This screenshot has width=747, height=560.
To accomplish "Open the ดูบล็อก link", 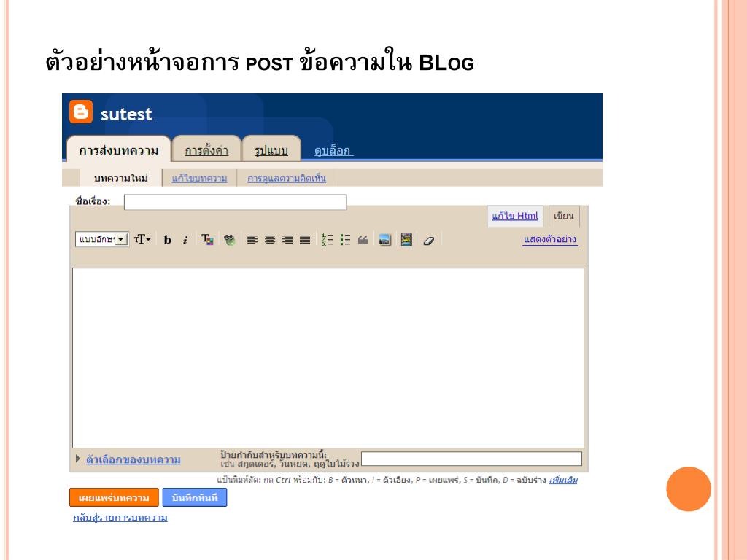I will pyautogui.click(x=333, y=150).
